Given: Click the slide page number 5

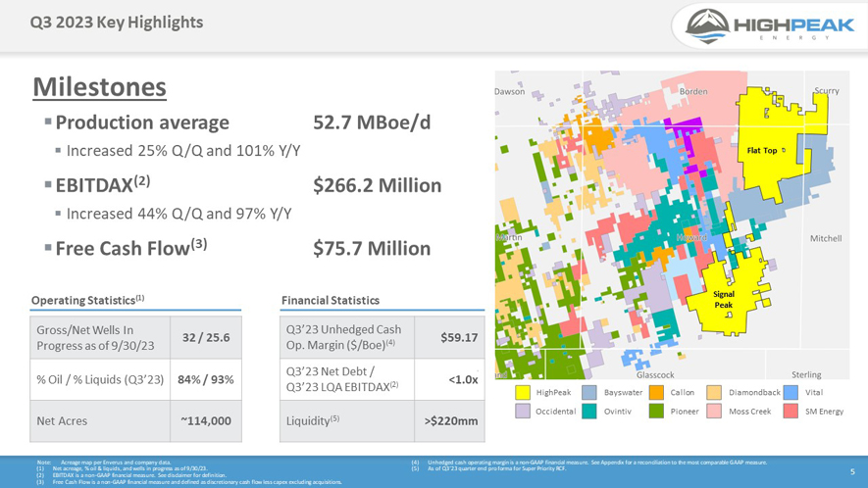Looking at the screenshot, I should point(852,472).
